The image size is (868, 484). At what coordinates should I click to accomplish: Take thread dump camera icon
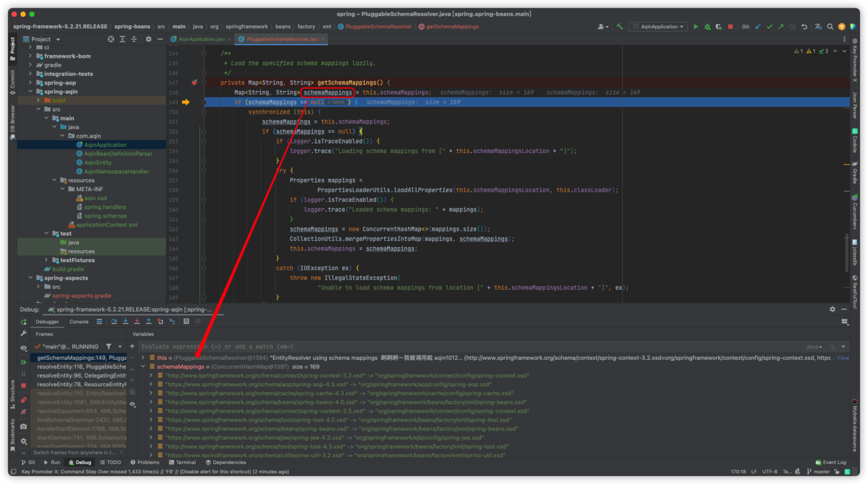(24, 426)
